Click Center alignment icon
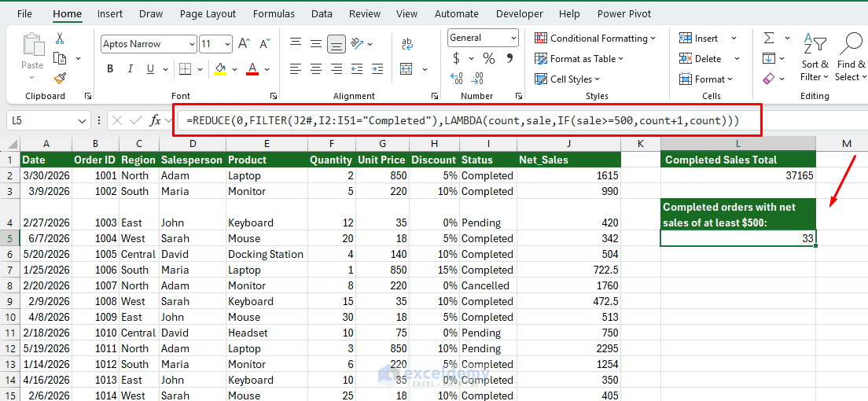This screenshot has height=401, width=868. point(315,69)
